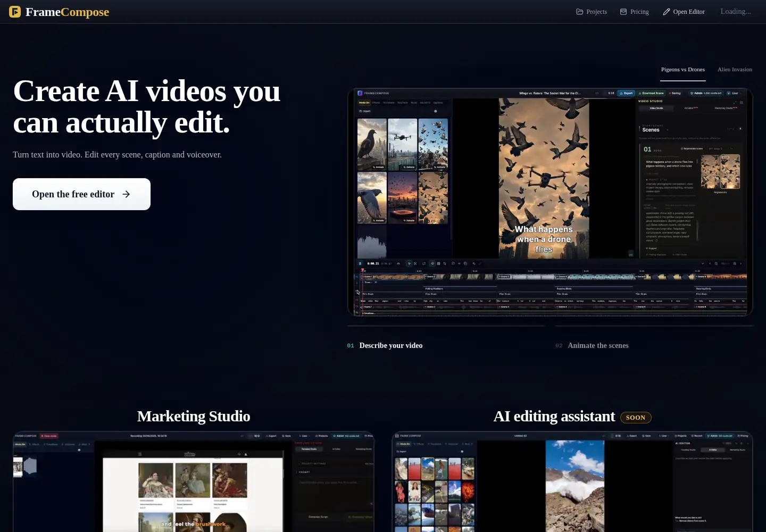Click the Open the free editor button
Image resolution: width=766 pixels, height=532 pixels.
[x=81, y=194]
